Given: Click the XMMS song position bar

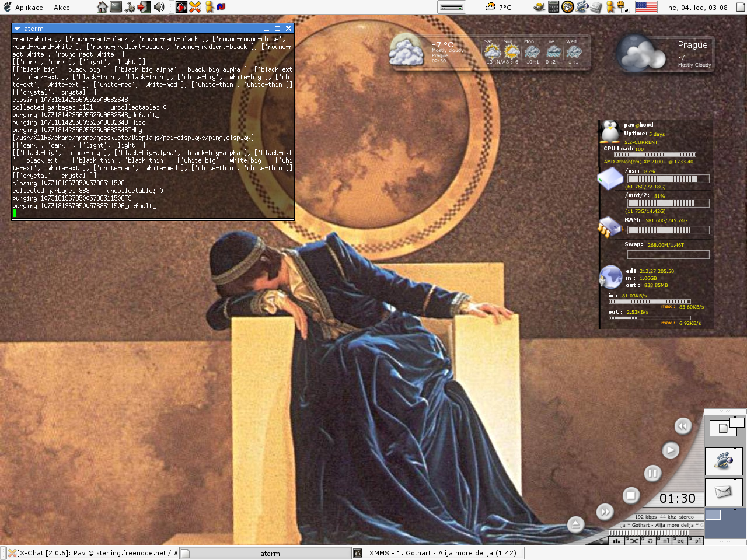Looking at the screenshot, I should click(x=648, y=533).
